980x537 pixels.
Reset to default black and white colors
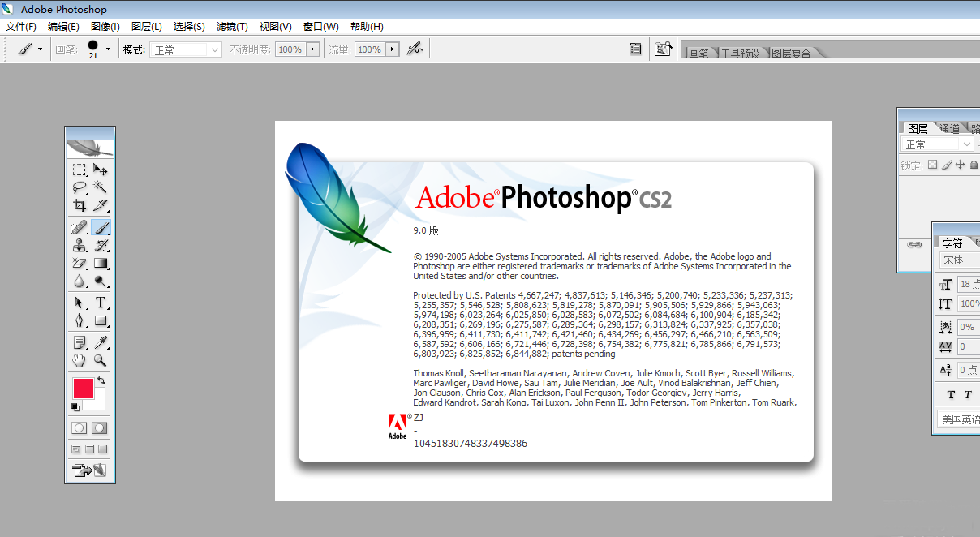coord(75,406)
